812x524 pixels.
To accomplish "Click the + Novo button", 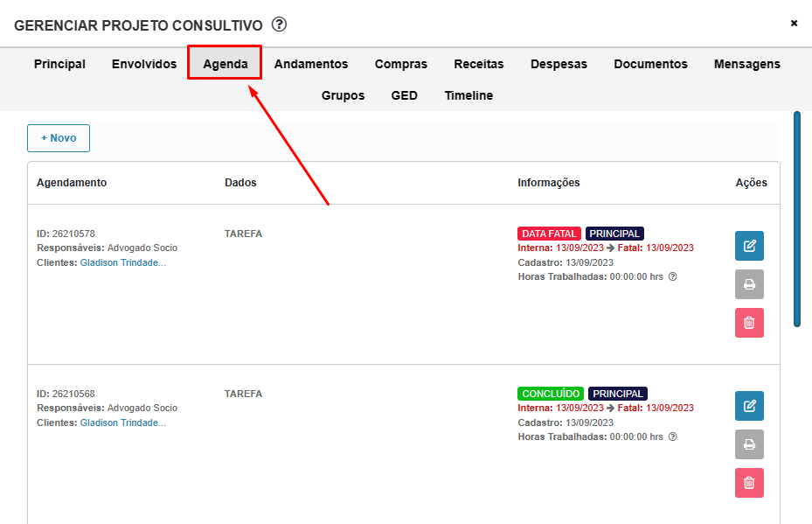I will [x=59, y=138].
